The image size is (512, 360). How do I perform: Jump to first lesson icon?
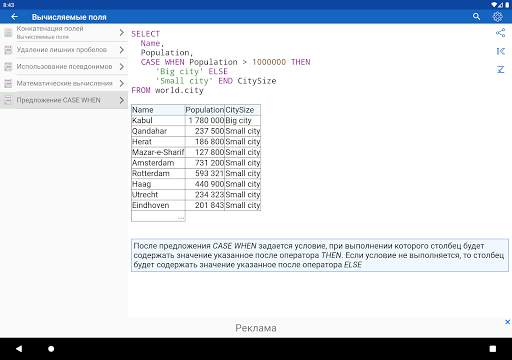pos(501,51)
